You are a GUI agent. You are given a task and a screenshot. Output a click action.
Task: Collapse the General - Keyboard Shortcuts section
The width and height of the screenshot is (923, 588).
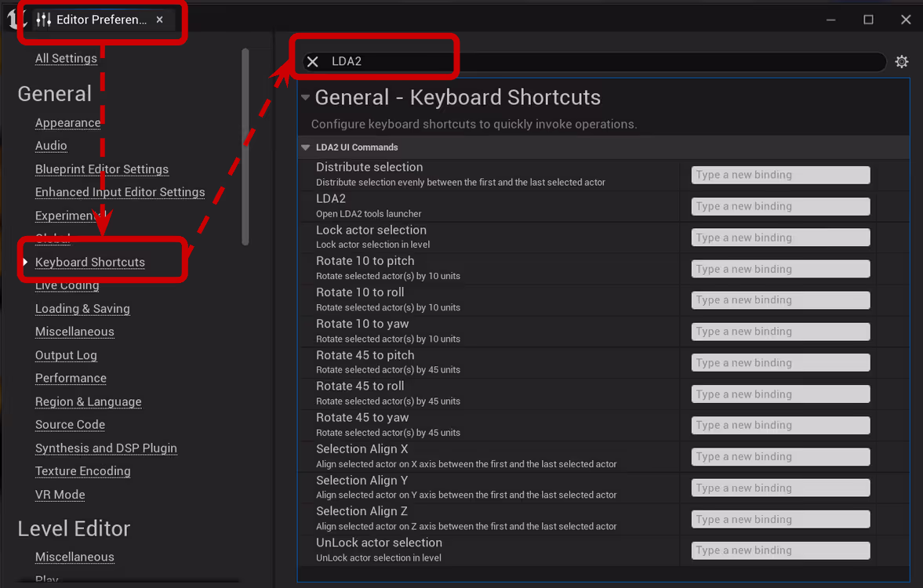(x=306, y=98)
